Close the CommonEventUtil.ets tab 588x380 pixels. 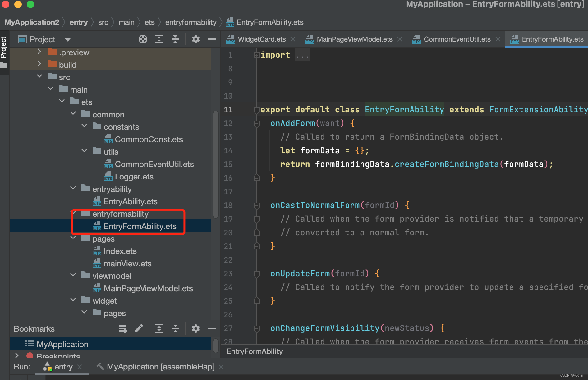click(x=498, y=39)
